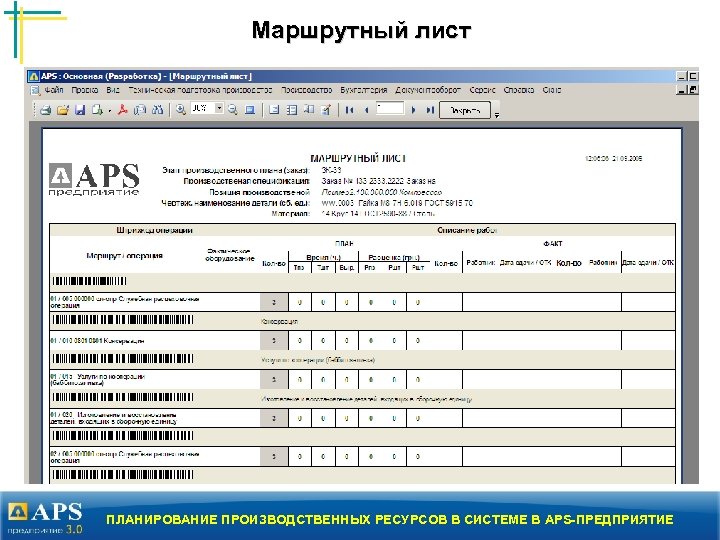Open the Правка menu
Image resolution: width=720 pixels, height=540 pixels.
[x=85, y=90]
